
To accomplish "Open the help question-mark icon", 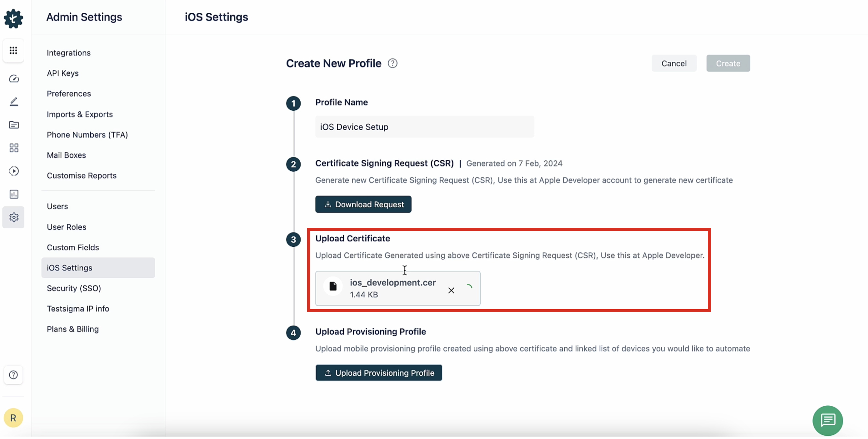I will [13, 375].
